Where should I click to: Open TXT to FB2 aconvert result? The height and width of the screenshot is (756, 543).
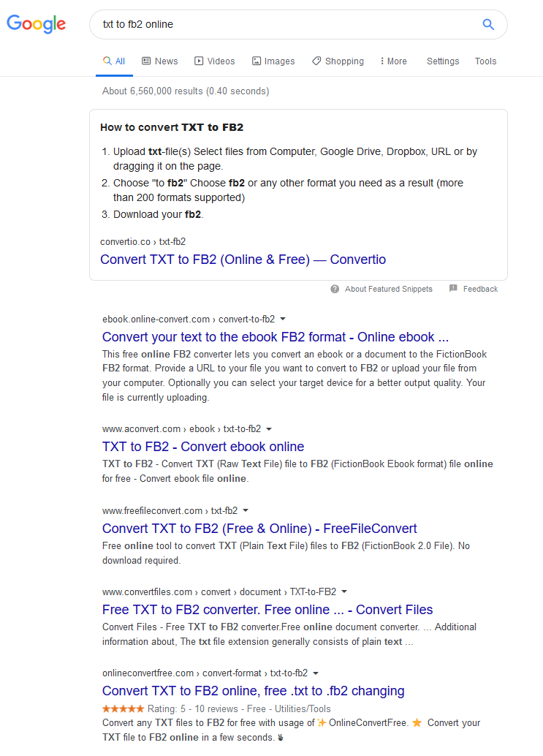[203, 447]
